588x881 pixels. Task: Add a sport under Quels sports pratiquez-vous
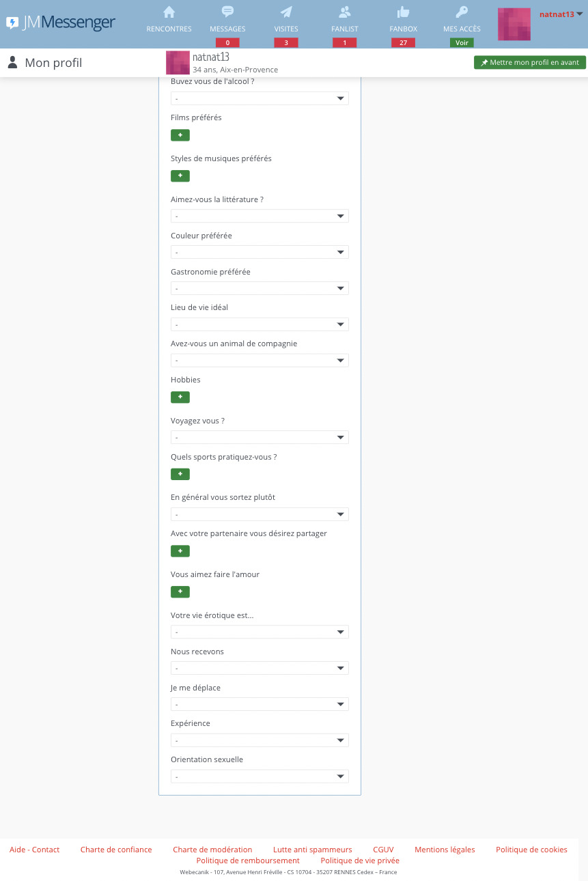(180, 475)
